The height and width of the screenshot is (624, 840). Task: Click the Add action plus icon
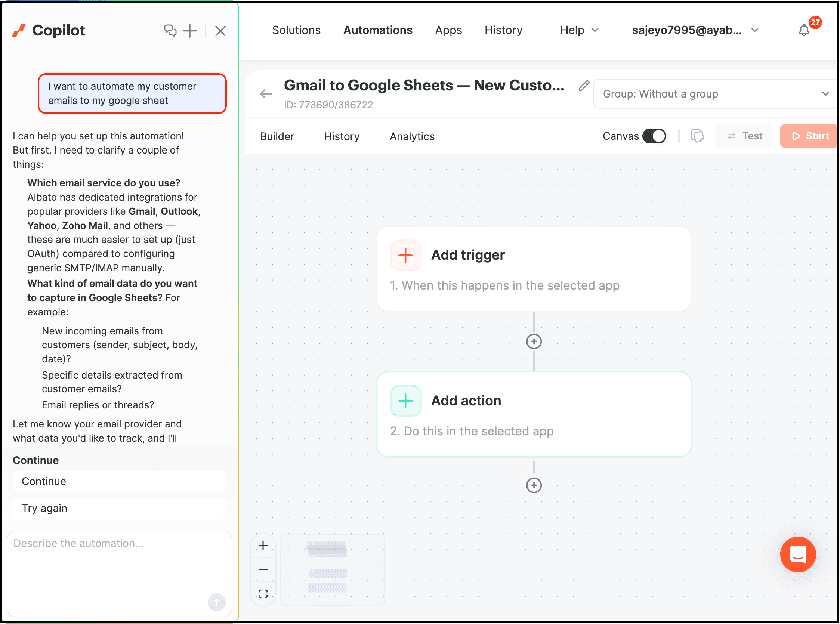[406, 401]
